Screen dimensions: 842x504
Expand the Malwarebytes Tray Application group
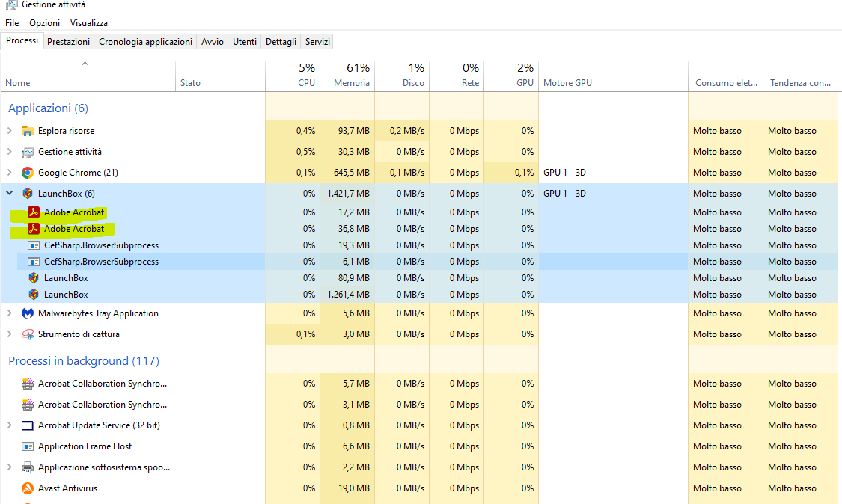[x=9, y=313]
